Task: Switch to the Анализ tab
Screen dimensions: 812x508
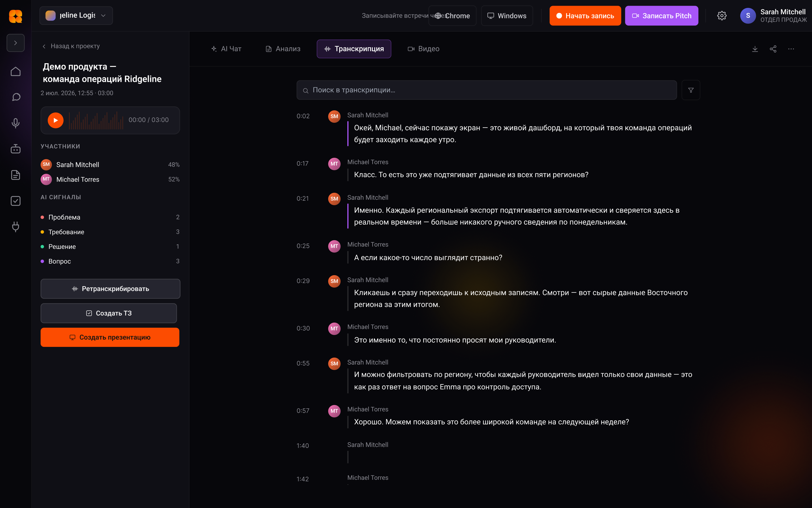Action: coord(283,49)
